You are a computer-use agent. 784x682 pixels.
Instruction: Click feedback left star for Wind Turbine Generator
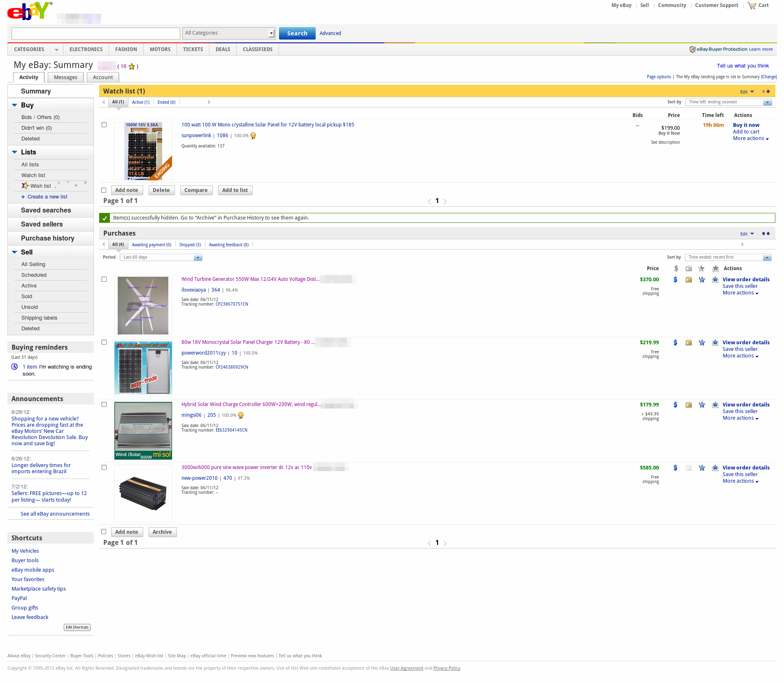click(702, 280)
